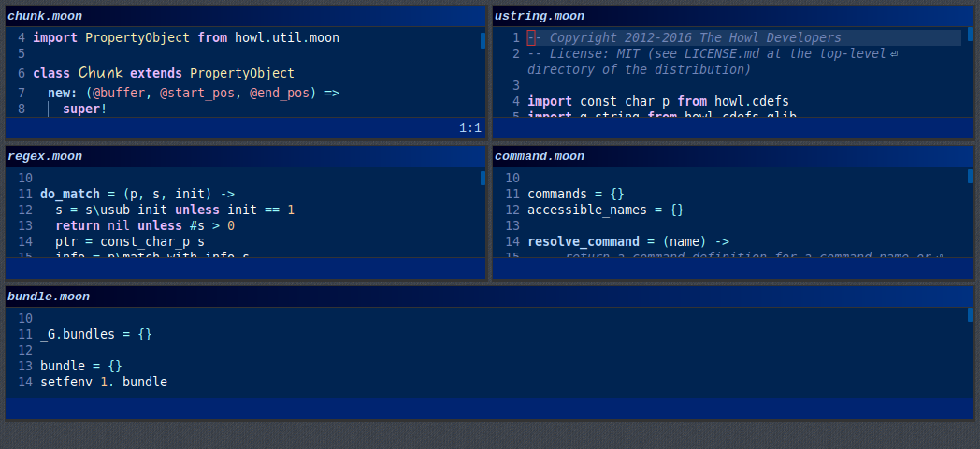Click the 1:1 cursor position indicator
980x449 pixels.
(470, 128)
